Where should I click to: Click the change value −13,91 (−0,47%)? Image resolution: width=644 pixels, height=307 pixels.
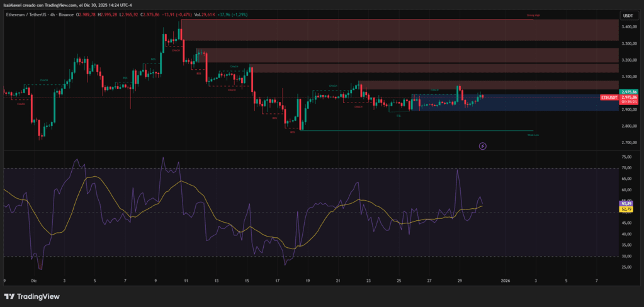tap(178, 14)
